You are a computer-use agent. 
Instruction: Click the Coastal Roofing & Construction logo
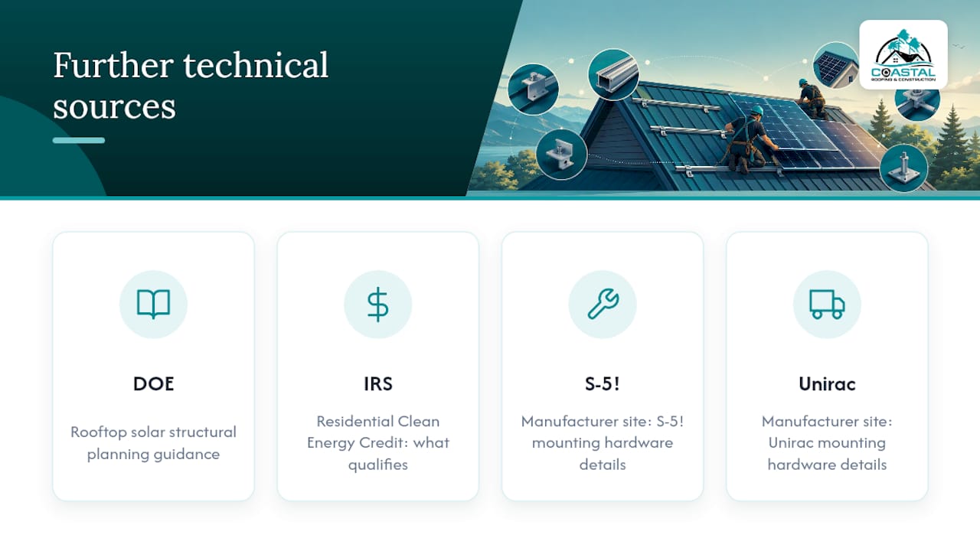click(x=903, y=55)
